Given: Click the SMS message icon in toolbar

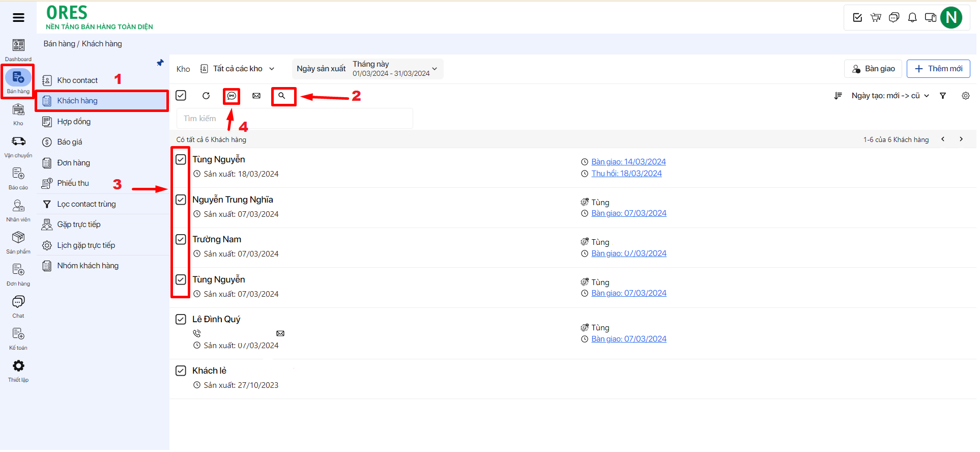Looking at the screenshot, I should pyautogui.click(x=232, y=96).
